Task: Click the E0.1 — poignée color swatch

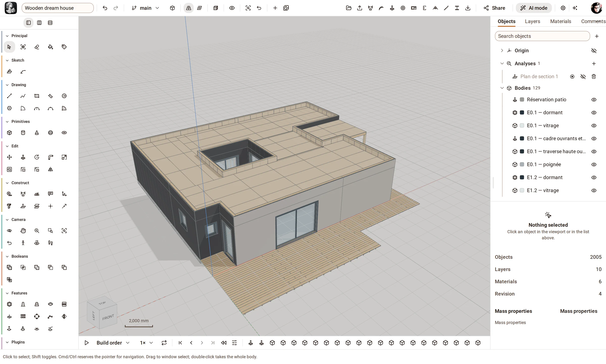Action: tap(522, 164)
